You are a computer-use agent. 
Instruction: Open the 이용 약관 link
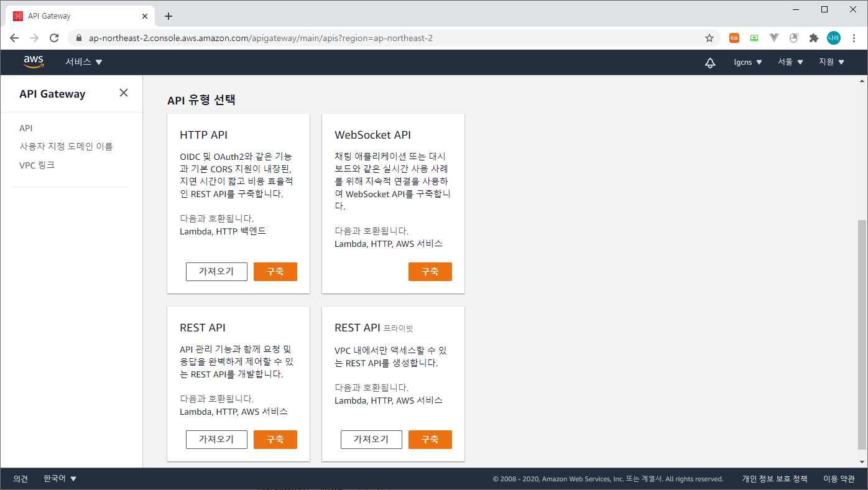[839, 479]
